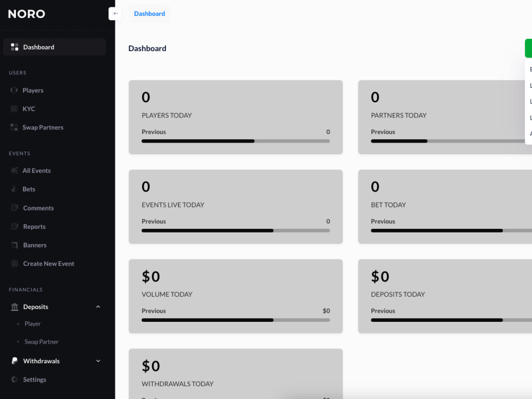Click the Volume Today progress bar
Screen dimensions: 532x399
click(x=236, y=320)
